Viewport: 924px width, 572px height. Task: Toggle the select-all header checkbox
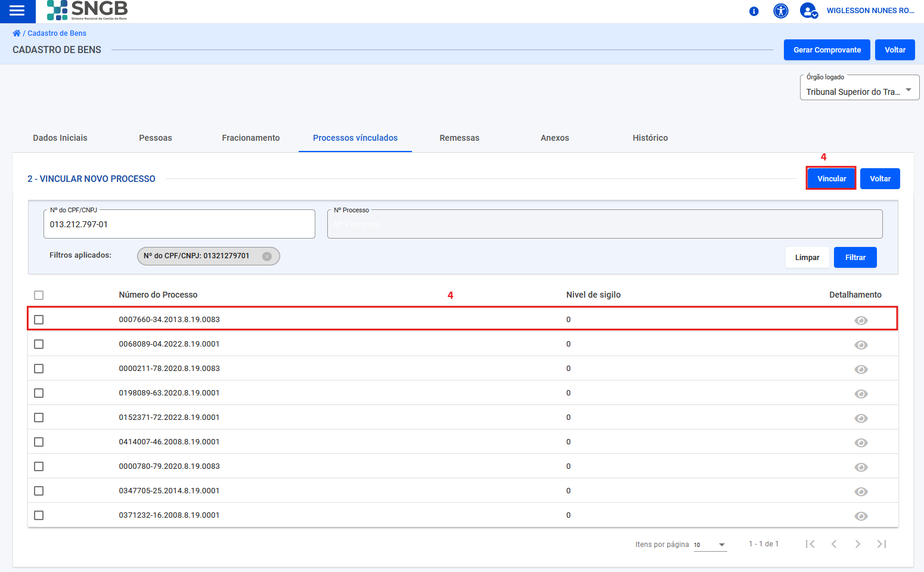[x=39, y=295]
